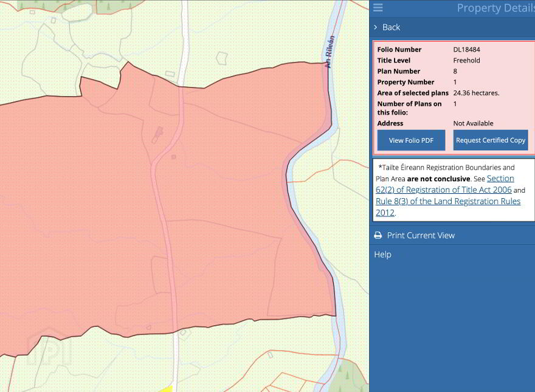Open the Help menu item

382,255
